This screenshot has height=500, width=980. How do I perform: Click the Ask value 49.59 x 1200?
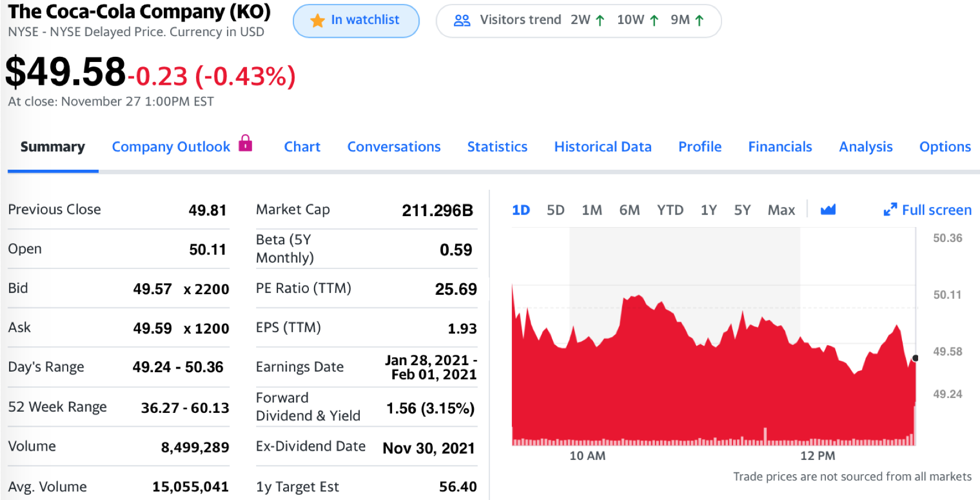181,329
